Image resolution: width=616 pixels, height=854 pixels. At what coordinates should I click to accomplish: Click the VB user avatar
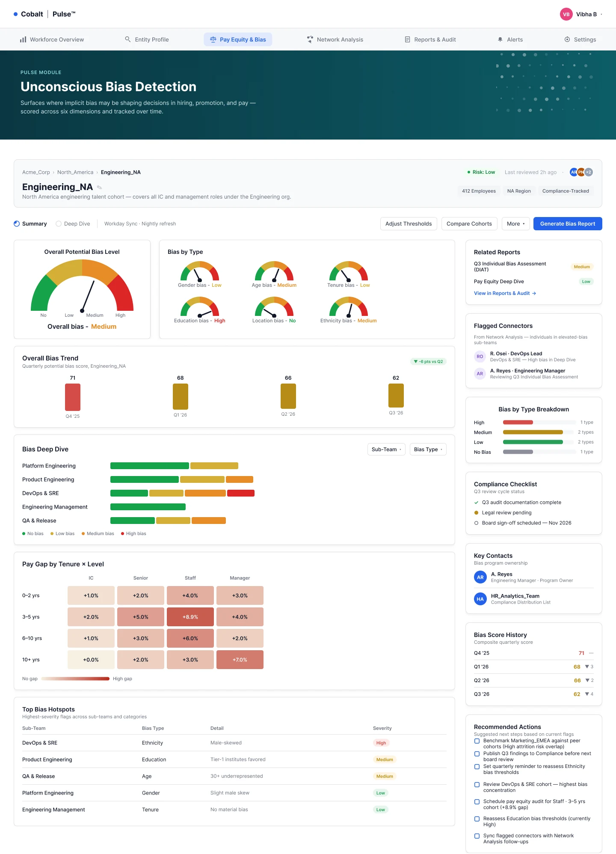(x=566, y=14)
